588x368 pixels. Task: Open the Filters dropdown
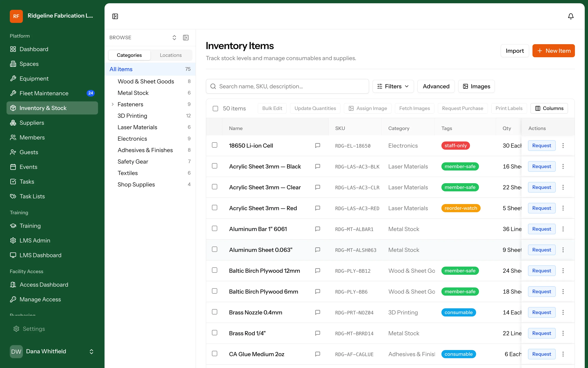[x=393, y=86]
